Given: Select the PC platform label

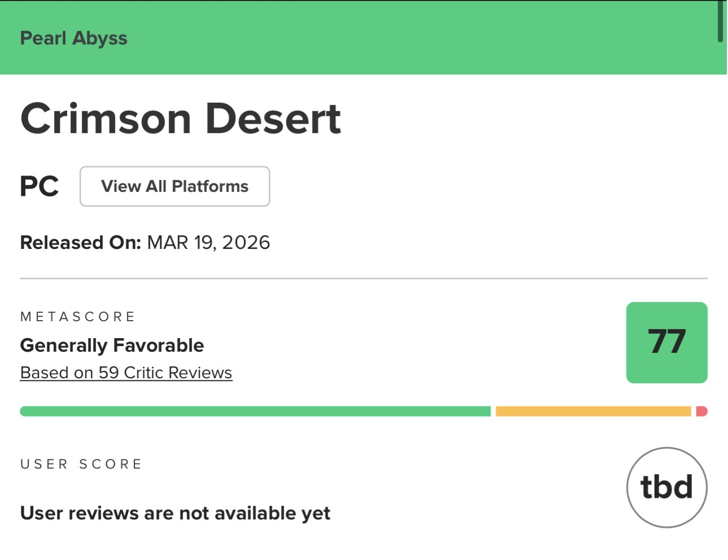Looking at the screenshot, I should (40, 186).
